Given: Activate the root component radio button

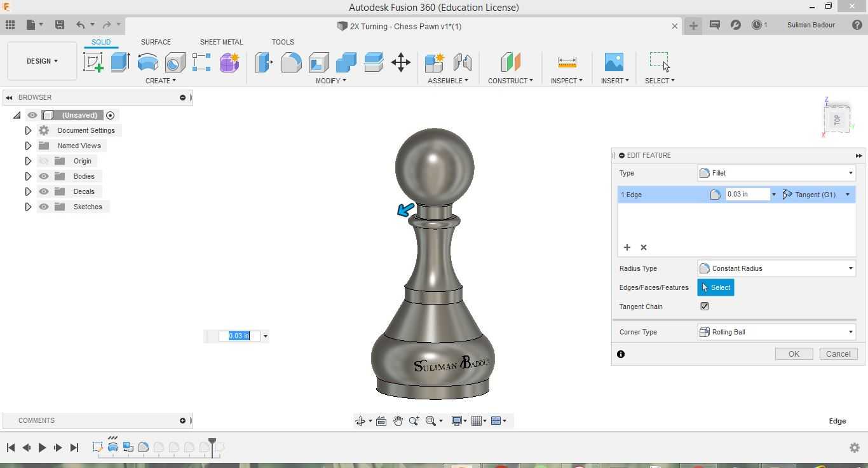Looking at the screenshot, I should (110, 115).
